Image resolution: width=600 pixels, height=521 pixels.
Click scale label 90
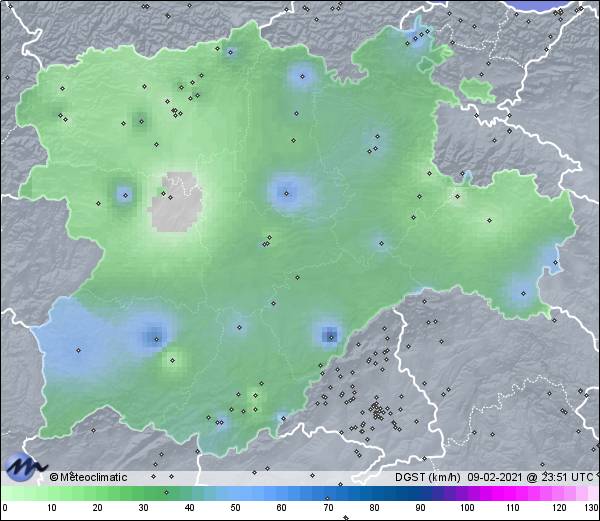click(x=421, y=508)
